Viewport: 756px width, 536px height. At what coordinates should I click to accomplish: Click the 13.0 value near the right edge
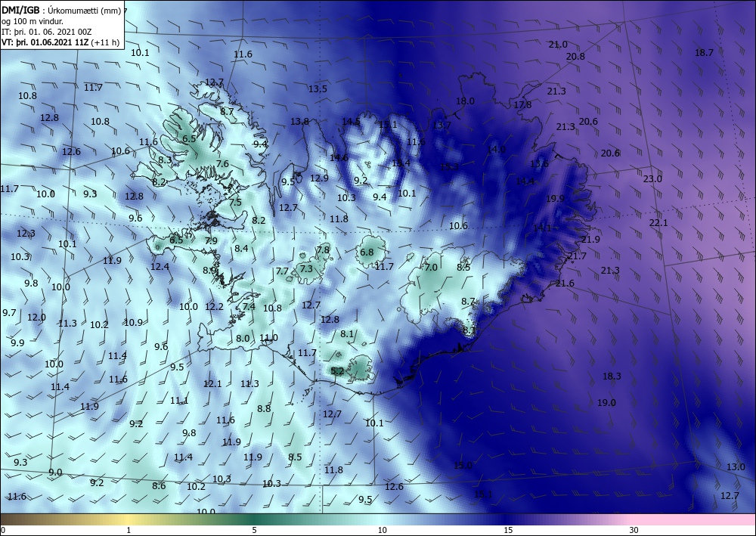736,466
